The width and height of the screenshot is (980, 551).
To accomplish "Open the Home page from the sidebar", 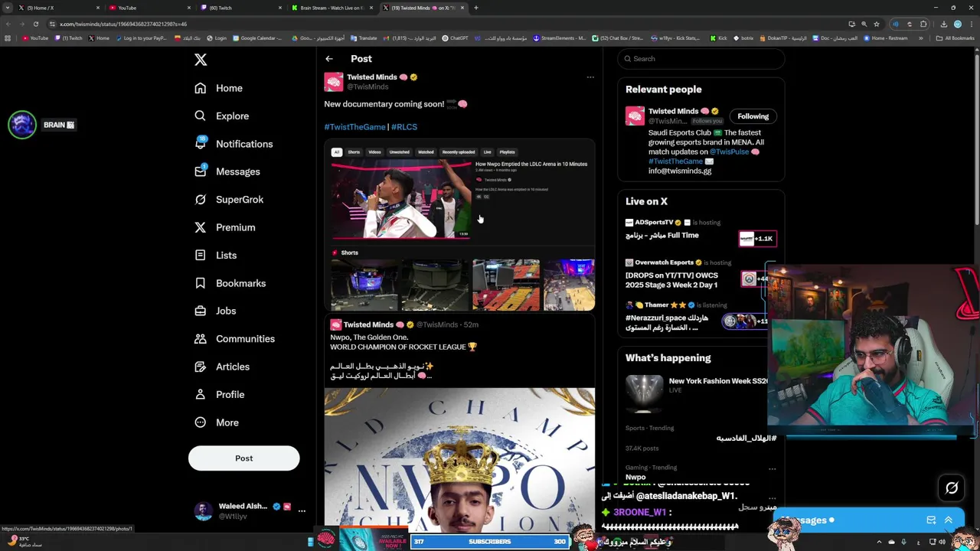I will [218, 88].
